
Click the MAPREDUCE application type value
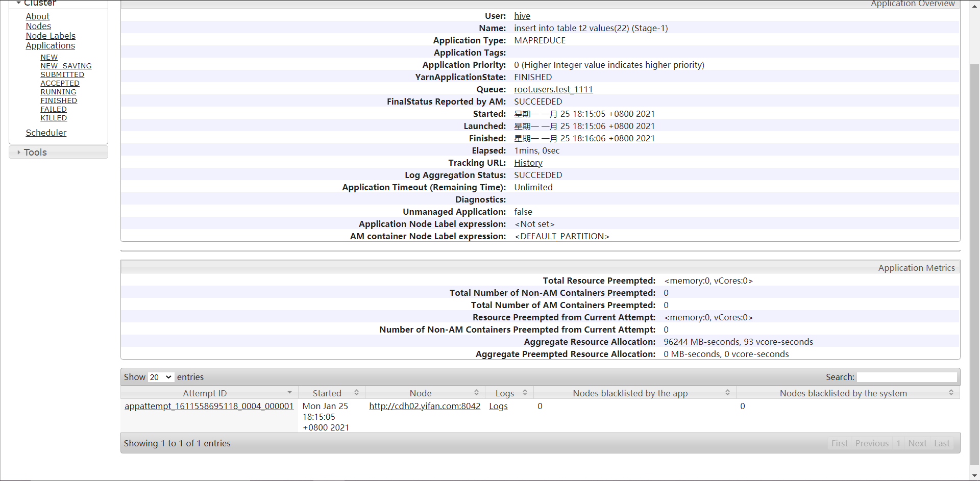[x=540, y=40]
